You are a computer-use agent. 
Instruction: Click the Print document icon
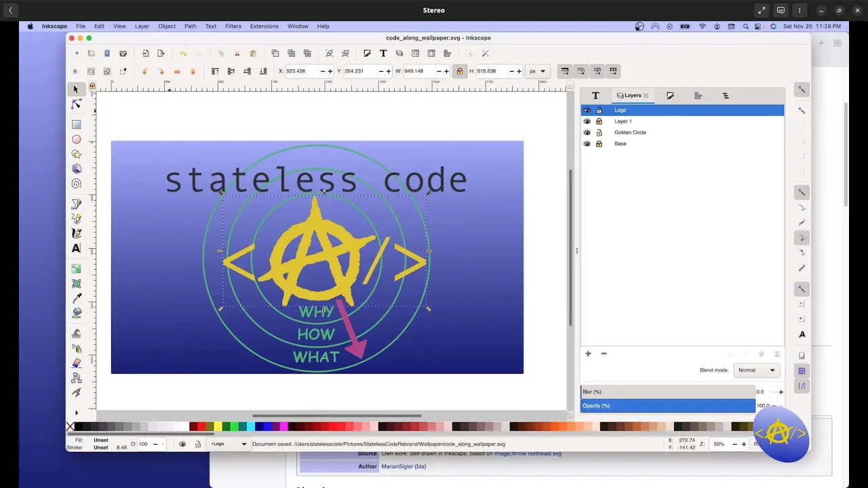(x=123, y=54)
